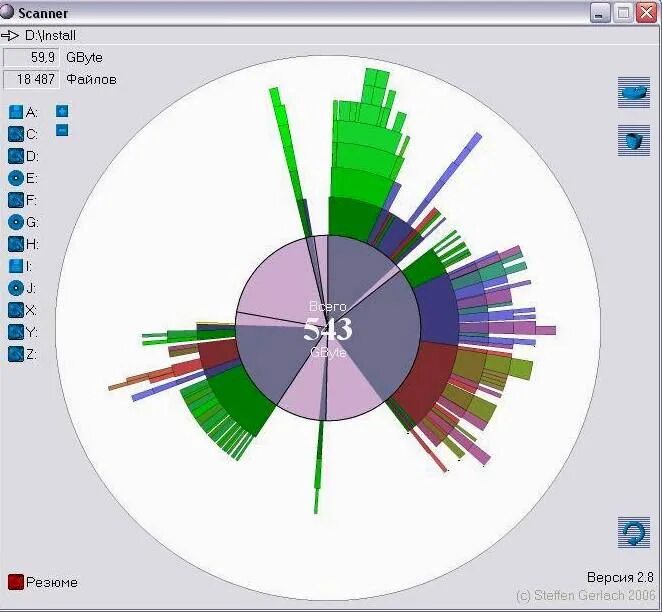The height and width of the screenshot is (612, 662).
Task: Click the minus zoom-out button
Action: tap(62, 130)
